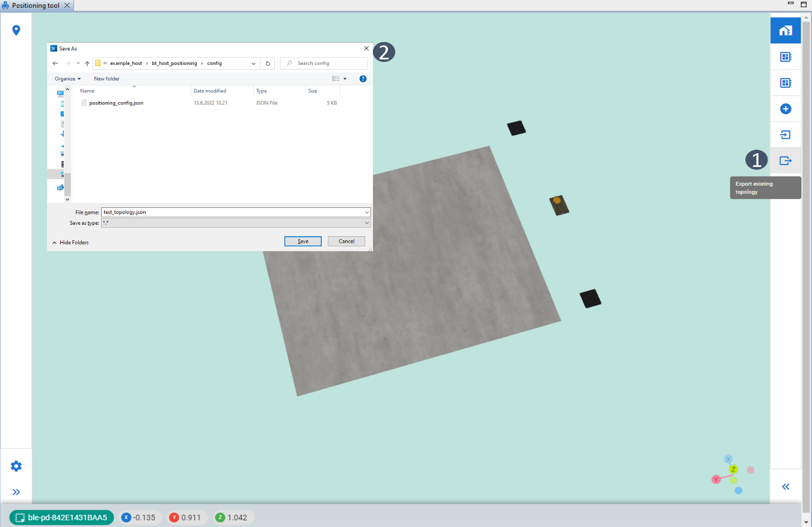Expand left sidebar with double-chevron icon
812x527 pixels.
[16, 492]
